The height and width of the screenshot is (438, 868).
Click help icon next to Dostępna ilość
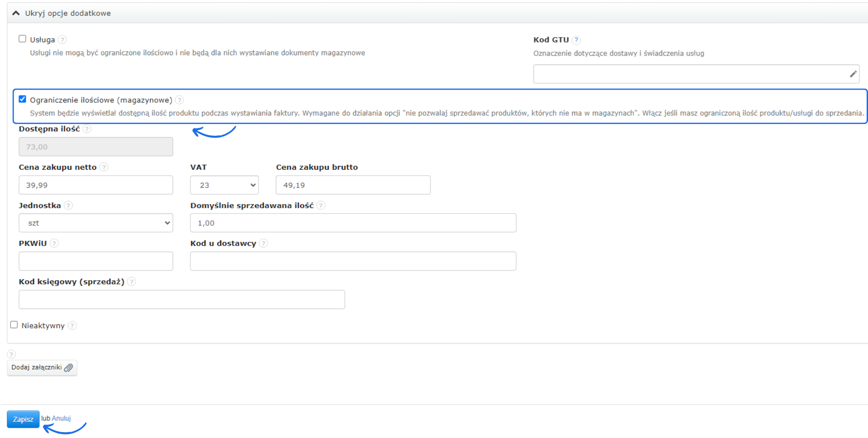[x=87, y=129]
